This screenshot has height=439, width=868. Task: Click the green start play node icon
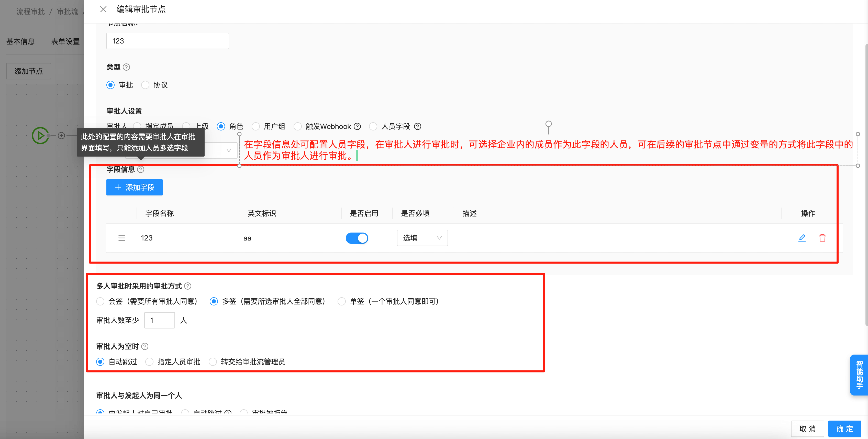(40, 136)
